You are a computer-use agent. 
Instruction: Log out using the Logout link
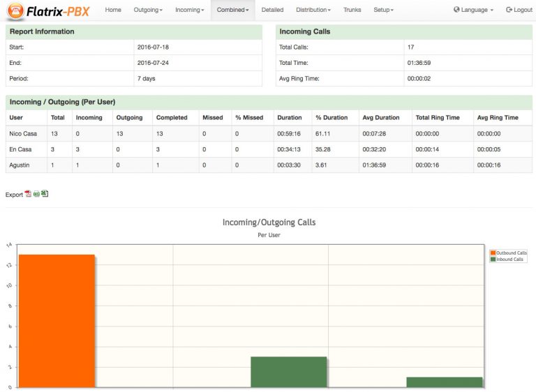pyautogui.click(x=519, y=10)
